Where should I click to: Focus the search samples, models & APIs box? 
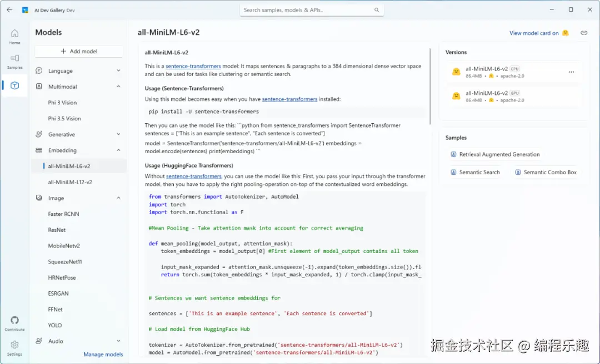click(x=312, y=11)
